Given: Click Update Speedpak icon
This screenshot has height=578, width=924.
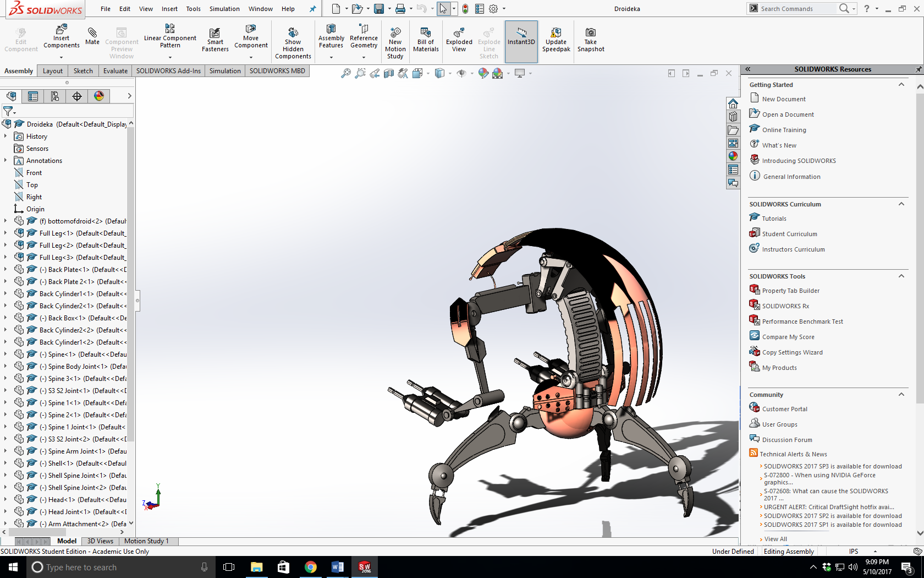Looking at the screenshot, I should pos(556,40).
